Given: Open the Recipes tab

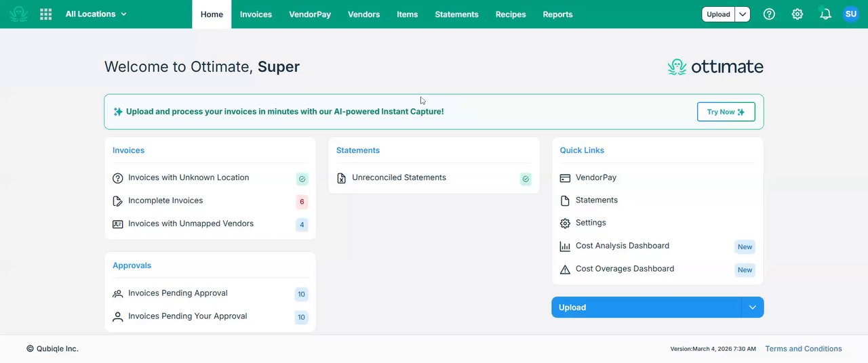Looking at the screenshot, I should click(x=511, y=14).
